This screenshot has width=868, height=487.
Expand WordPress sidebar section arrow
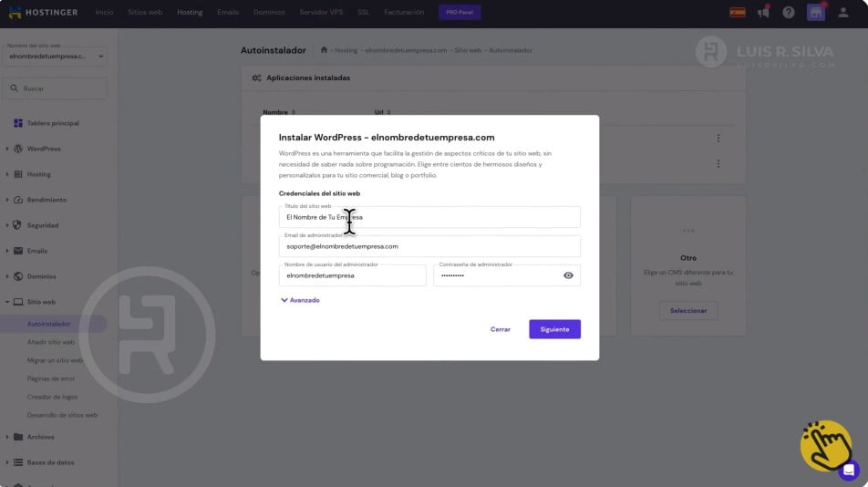[x=7, y=149]
